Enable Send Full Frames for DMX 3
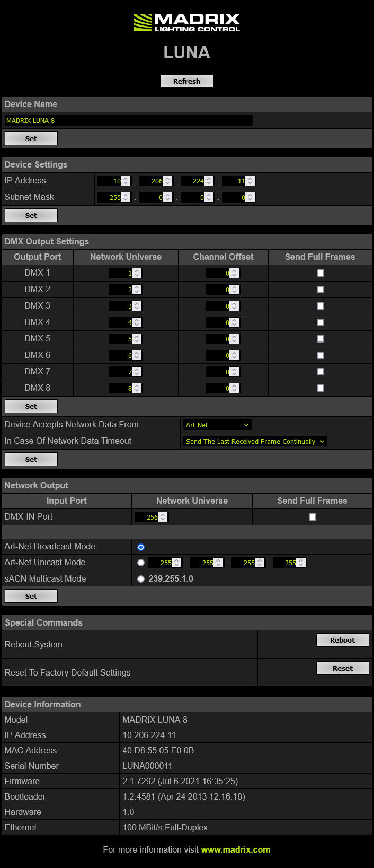 [320, 306]
